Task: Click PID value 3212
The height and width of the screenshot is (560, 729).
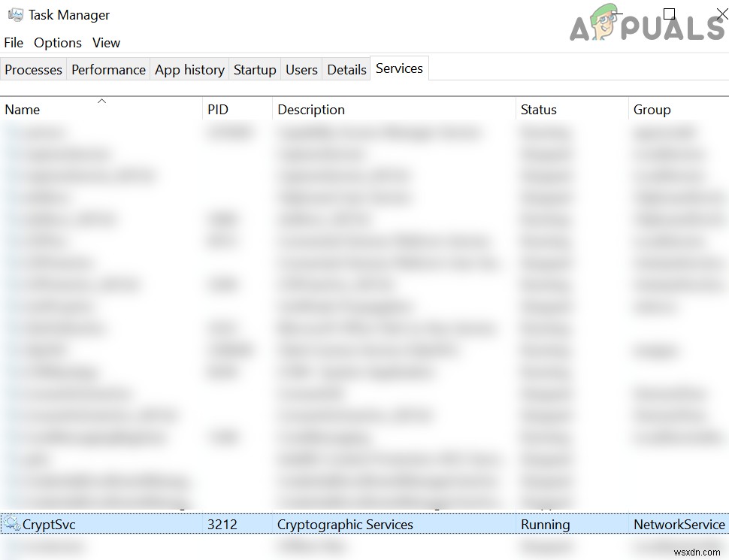Action: tap(222, 524)
